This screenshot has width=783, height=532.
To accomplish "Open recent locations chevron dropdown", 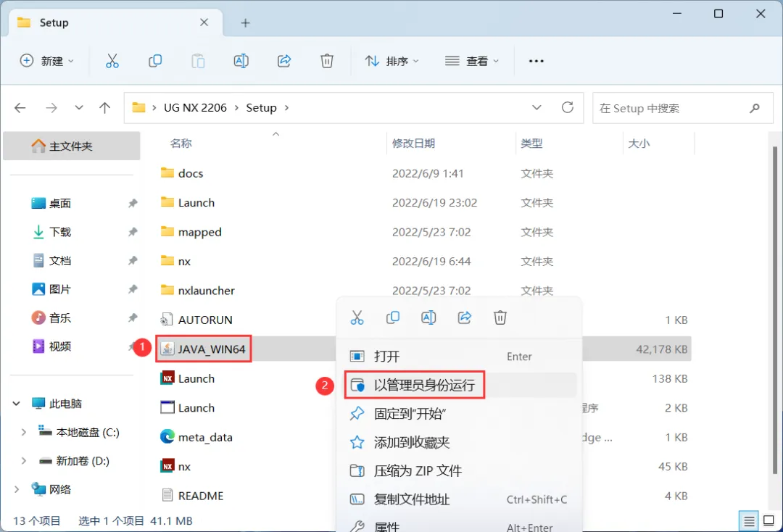I will (79, 108).
